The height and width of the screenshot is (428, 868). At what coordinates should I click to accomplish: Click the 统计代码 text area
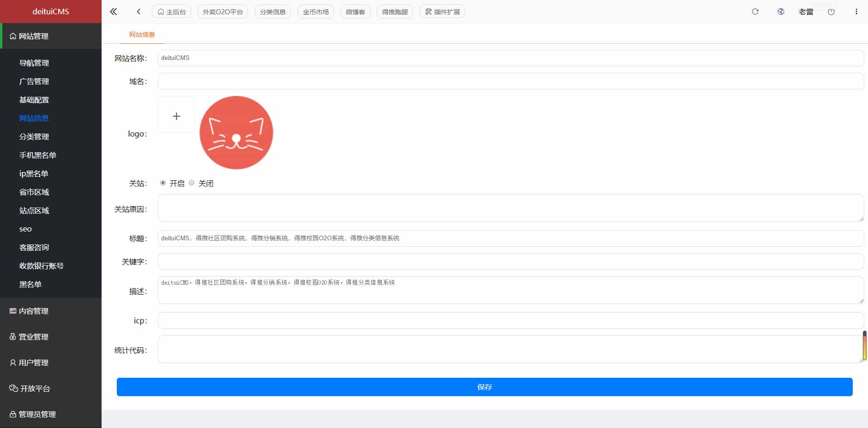511,349
